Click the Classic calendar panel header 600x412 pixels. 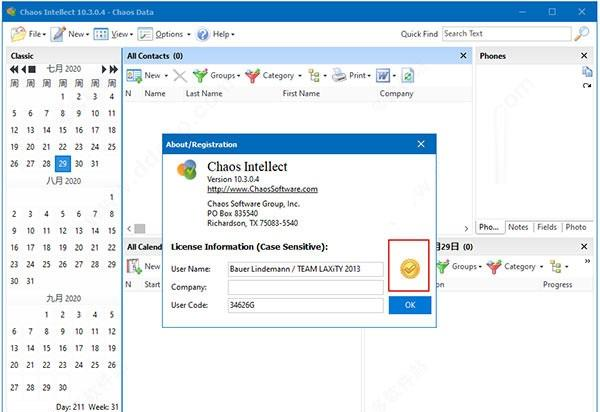pos(64,56)
